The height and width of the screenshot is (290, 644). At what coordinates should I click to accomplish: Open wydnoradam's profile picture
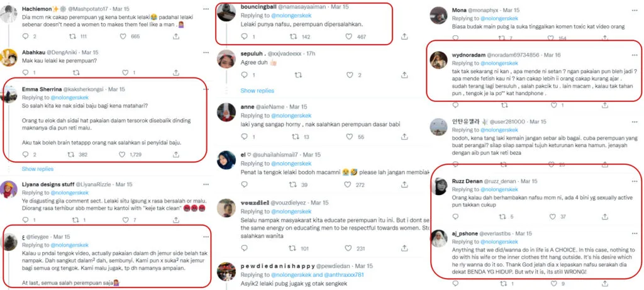coord(438,60)
